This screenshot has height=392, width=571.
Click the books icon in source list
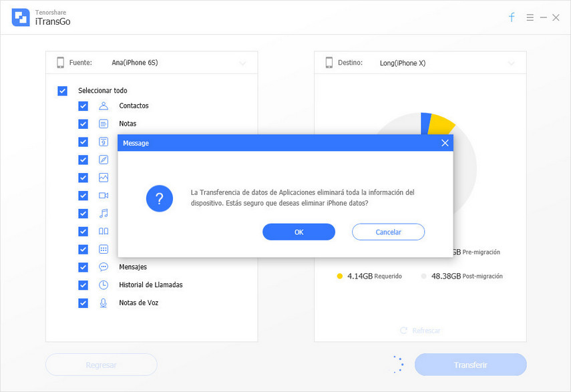click(x=104, y=231)
